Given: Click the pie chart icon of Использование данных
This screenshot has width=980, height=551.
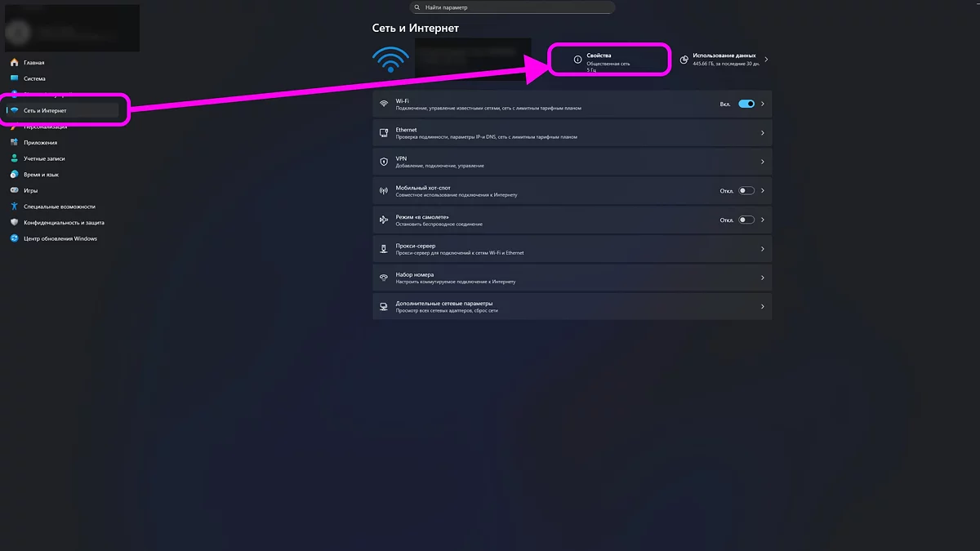Looking at the screenshot, I should [x=684, y=60].
